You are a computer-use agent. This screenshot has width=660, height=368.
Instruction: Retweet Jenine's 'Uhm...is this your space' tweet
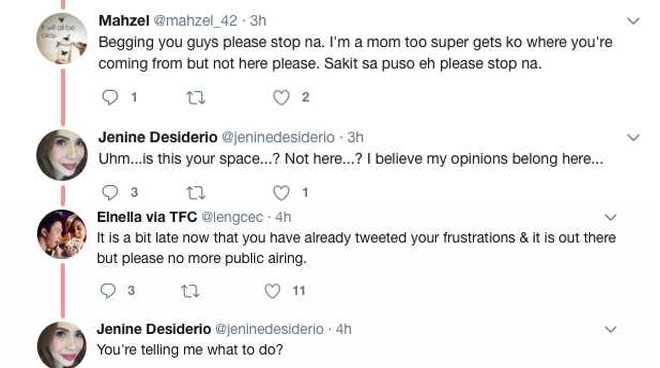[x=196, y=193]
